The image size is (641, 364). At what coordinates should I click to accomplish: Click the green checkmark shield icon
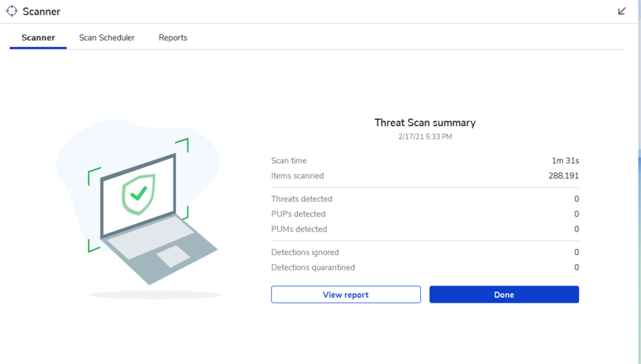(139, 194)
